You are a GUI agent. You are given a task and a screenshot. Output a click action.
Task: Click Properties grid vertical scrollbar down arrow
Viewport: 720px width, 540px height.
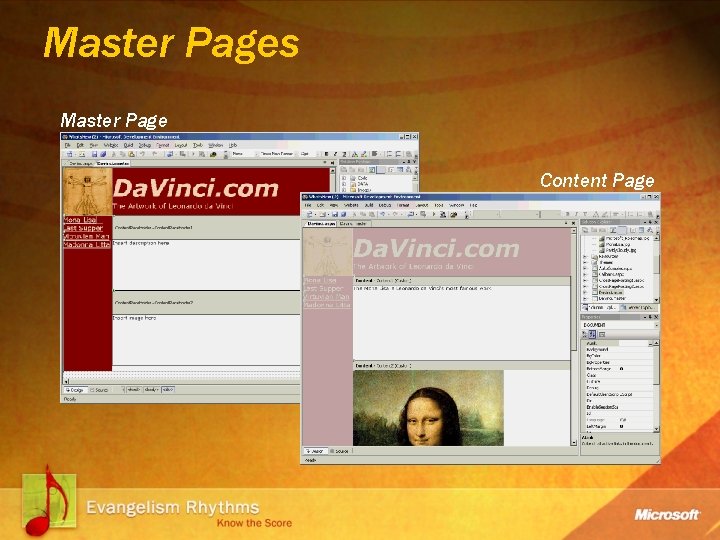(x=656, y=429)
